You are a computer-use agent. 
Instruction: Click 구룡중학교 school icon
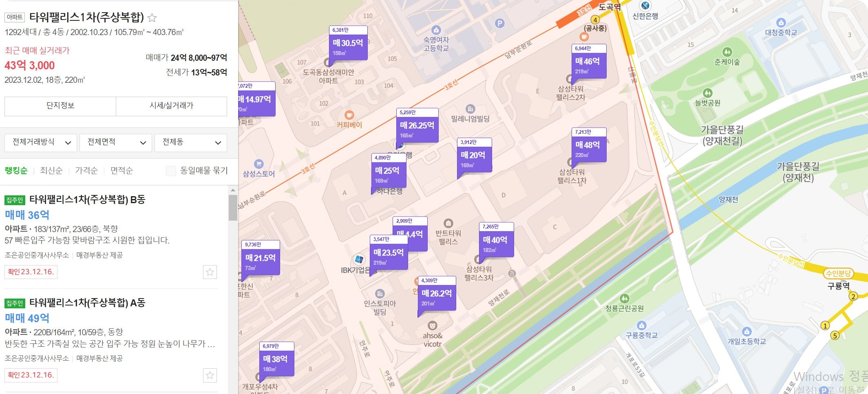pos(641,325)
